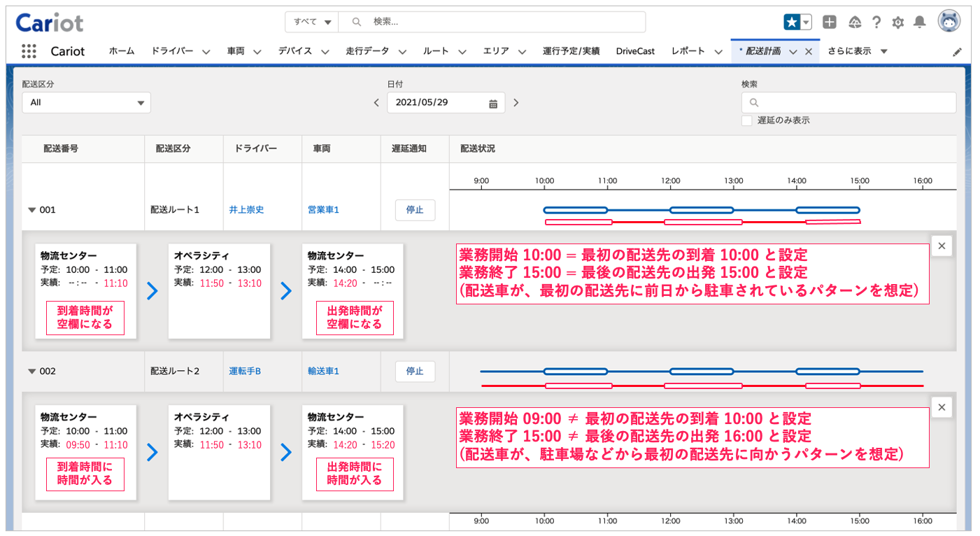The image size is (980, 536).
Task: Open calendar icon in date field
Action: click(492, 103)
